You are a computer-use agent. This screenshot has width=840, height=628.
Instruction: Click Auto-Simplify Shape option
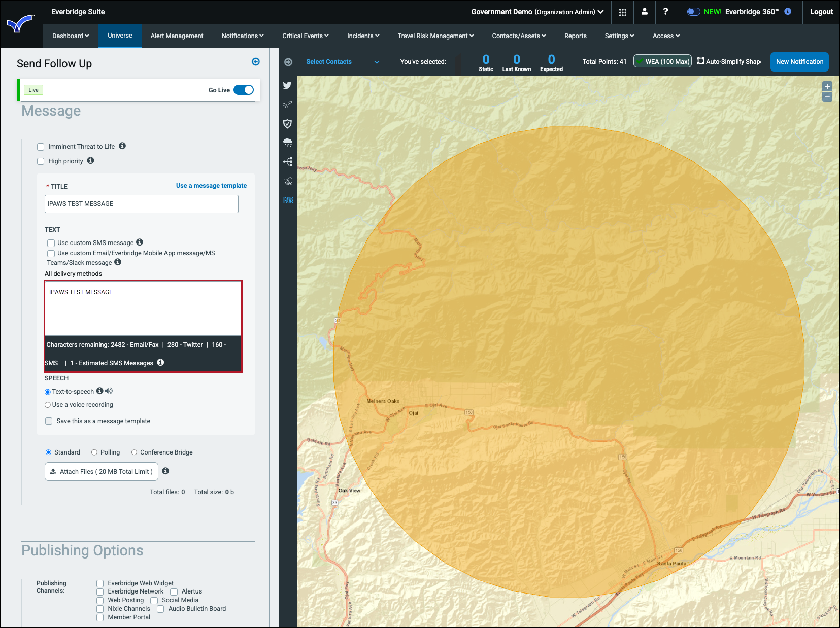coord(729,62)
